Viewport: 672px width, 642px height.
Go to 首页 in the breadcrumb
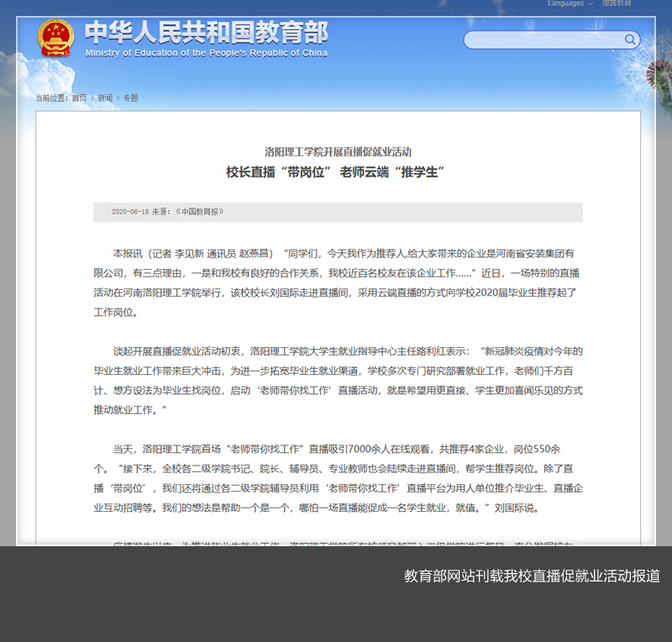(79, 98)
